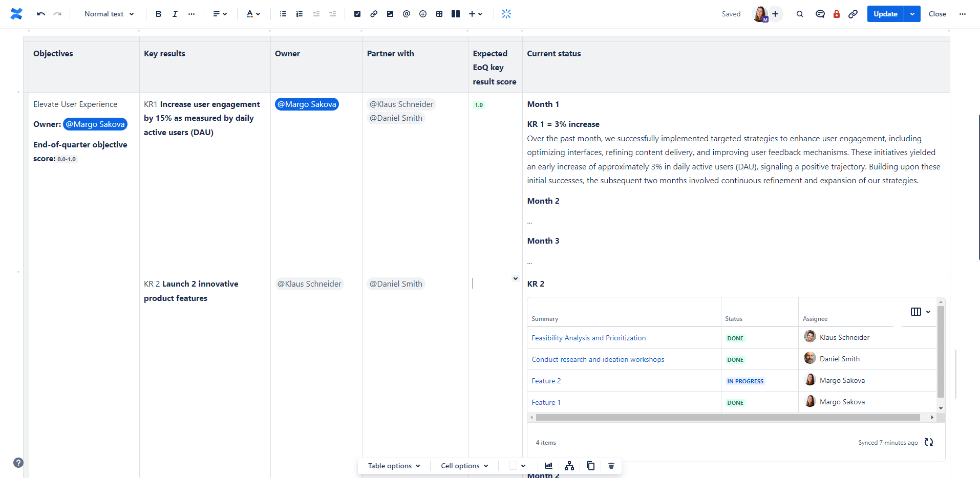Screen dimensions: 980x478
Task: Open Atlassian Intelligence
Action: pos(506,14)
